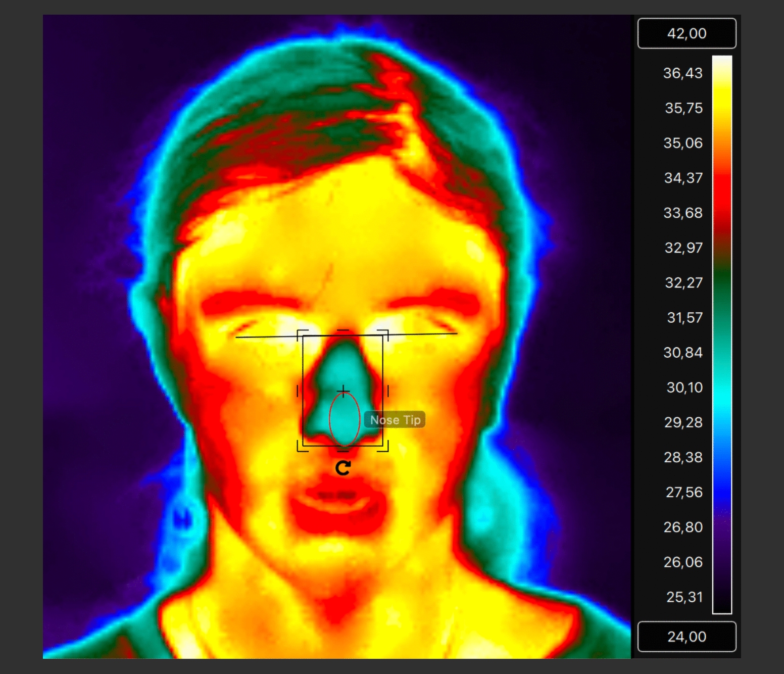Select the red ellipse nose tip region
The height and width of the screenshot is (674, 784).
345,419
